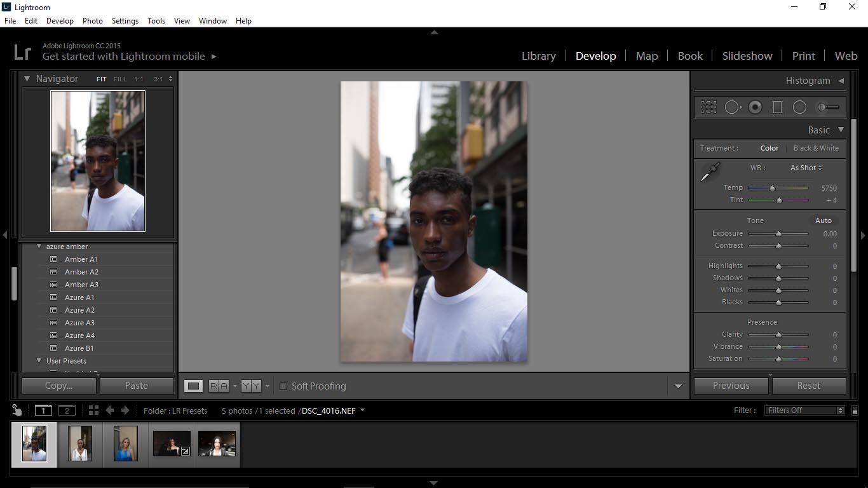Pick the White Balance eyedropper

click(710, 172)
